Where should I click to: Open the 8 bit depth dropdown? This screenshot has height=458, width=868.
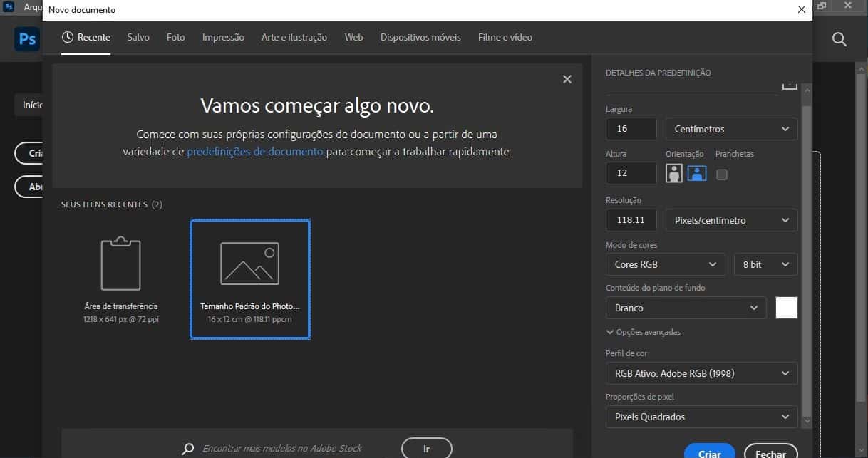tap(765, 264)
